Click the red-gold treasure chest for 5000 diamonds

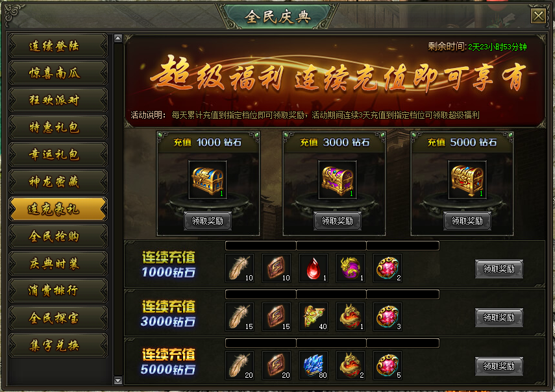(x=467, y=179)
